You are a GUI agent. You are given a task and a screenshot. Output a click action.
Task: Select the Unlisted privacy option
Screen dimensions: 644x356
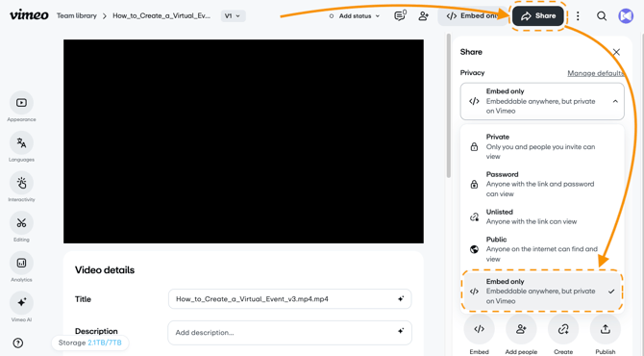[542, 216]
